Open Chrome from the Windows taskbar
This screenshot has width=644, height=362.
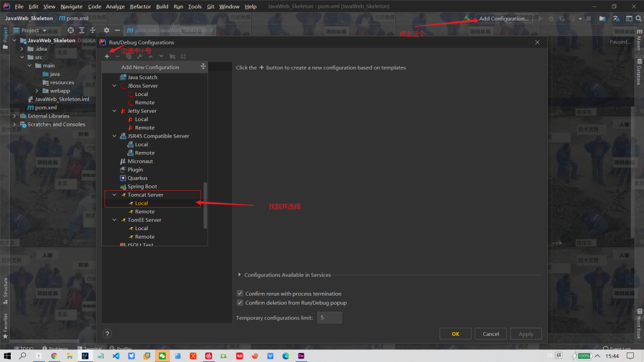(54, 356)
